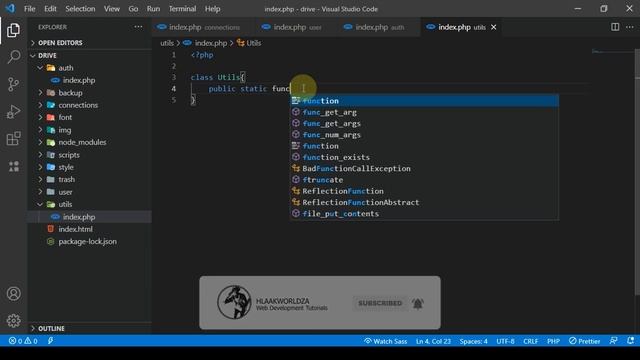Click the notifications bell in status bar
Image resolution: width=640 pixels, height=360 pixels.
point(631,340)
